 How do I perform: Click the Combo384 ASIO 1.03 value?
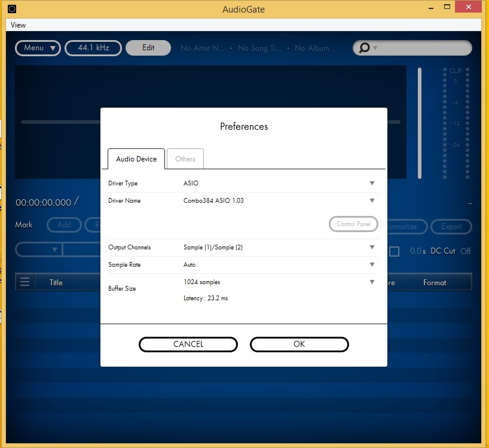pos(213,200)
